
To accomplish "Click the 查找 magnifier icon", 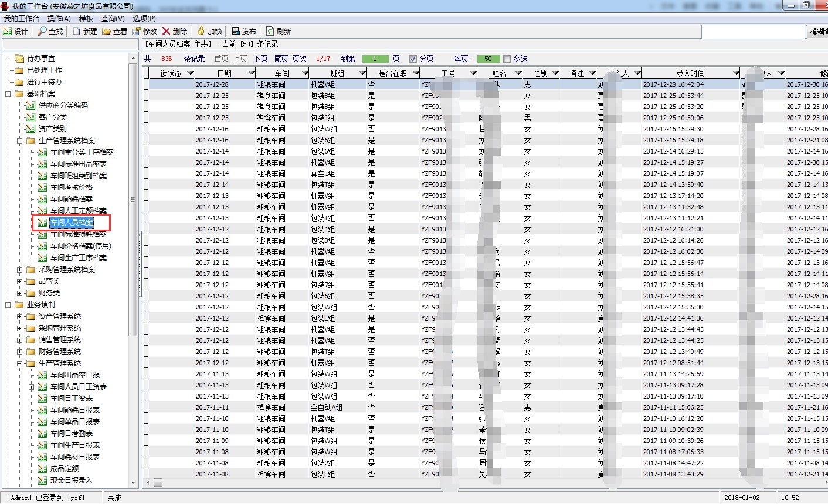I will pyautogui.click(x=42, y=31).
